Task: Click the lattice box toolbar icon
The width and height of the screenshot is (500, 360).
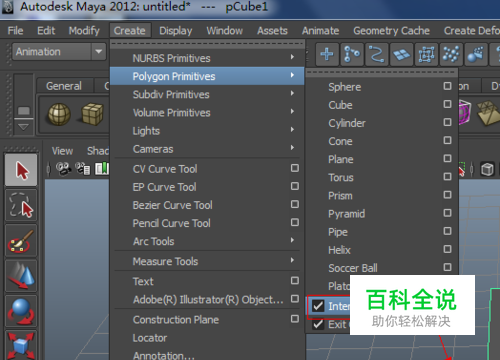Action: pyautogui.click(x=426, y=54)
